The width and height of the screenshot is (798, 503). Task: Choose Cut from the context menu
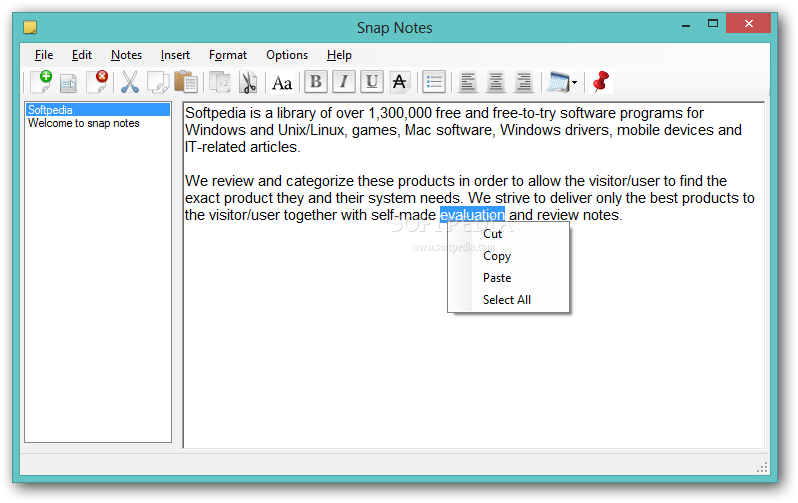point(508,234)
